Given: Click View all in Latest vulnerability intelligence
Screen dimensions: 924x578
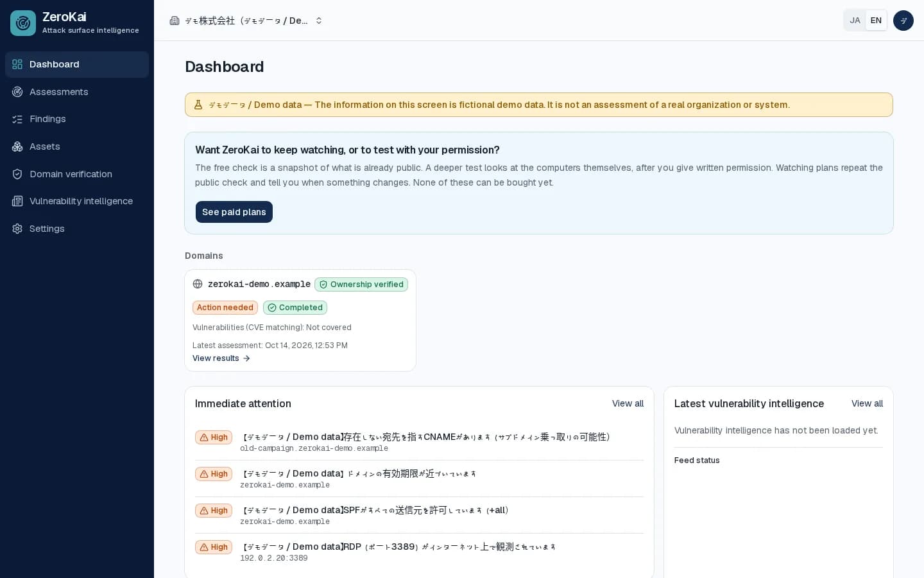Looking at the screenshot, I should 867,403.
